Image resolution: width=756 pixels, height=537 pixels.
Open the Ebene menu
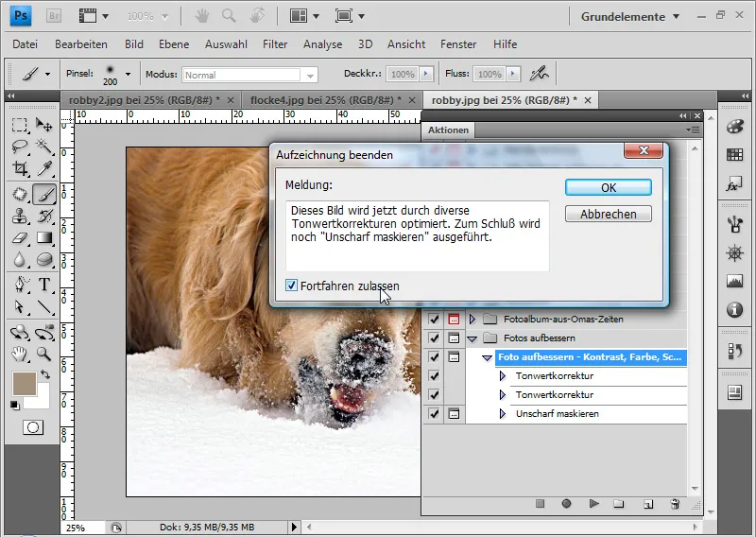(x=174, y=44)
